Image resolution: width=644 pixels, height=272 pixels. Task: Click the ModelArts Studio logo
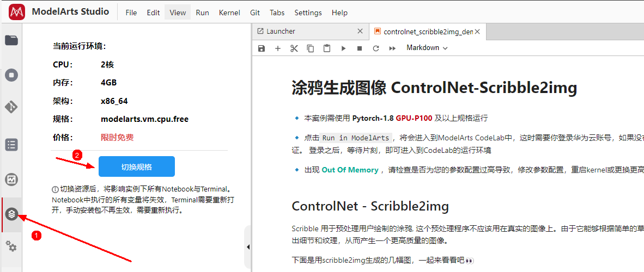(x=16, y=12)
